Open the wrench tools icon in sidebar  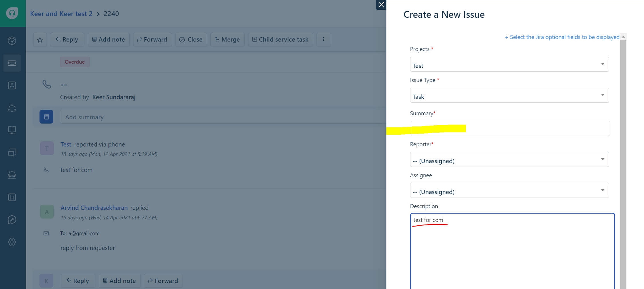click(x=12, y=220)
